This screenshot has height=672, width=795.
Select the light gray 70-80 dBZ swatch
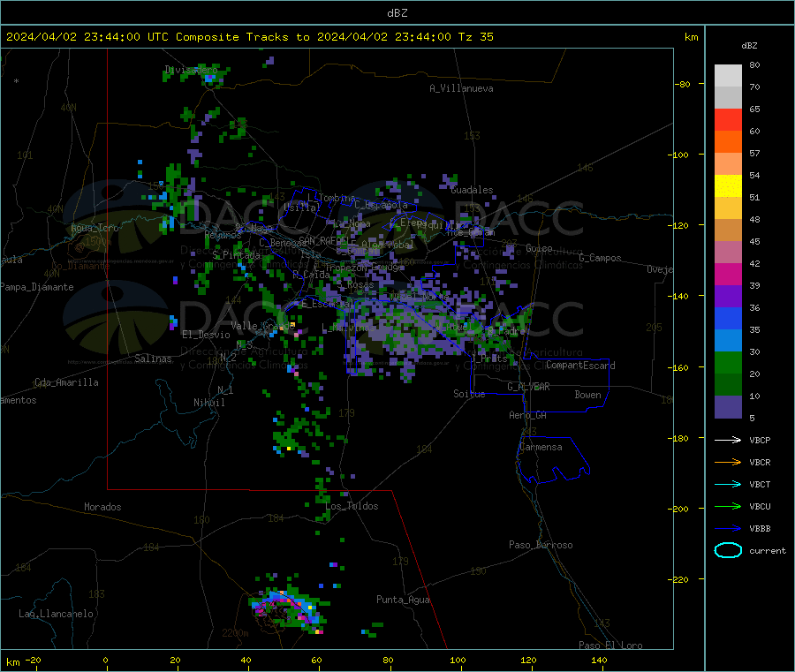[728, 76]
